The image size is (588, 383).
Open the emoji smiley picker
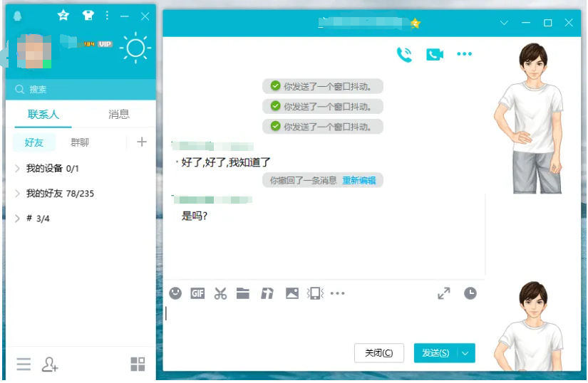pyautogui.click(x=175, y=293)
